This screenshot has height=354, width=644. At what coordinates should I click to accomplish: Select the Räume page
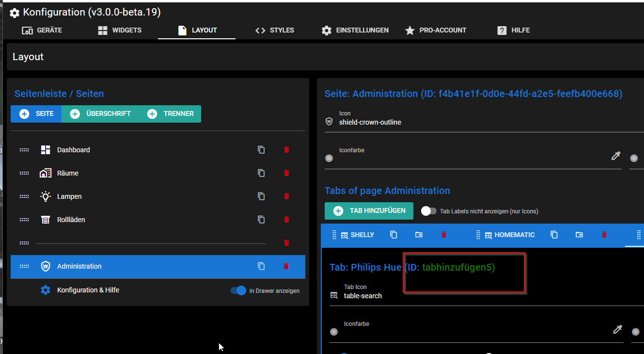tap(158, 173)
